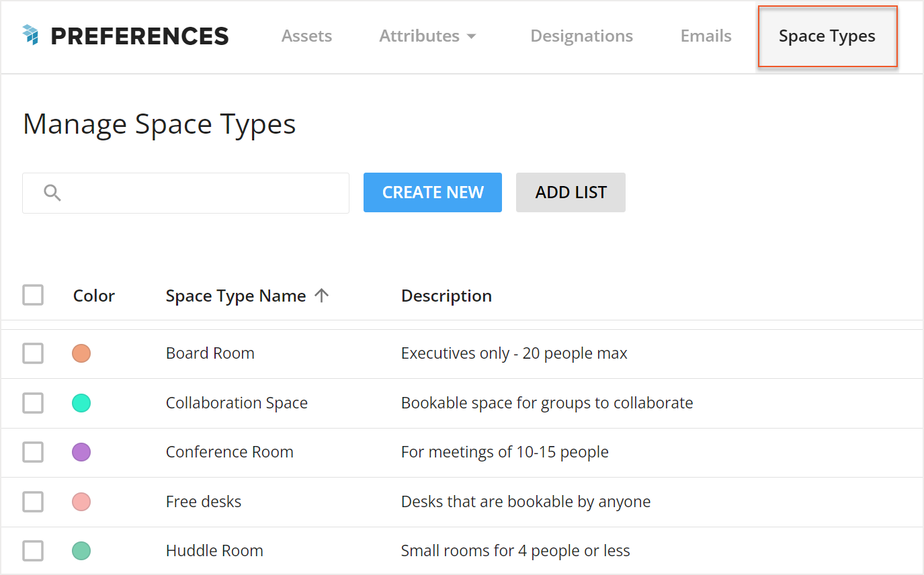Check the Board Room row checkbox
This screenshot has width=924, height=575.
point(32,353)
